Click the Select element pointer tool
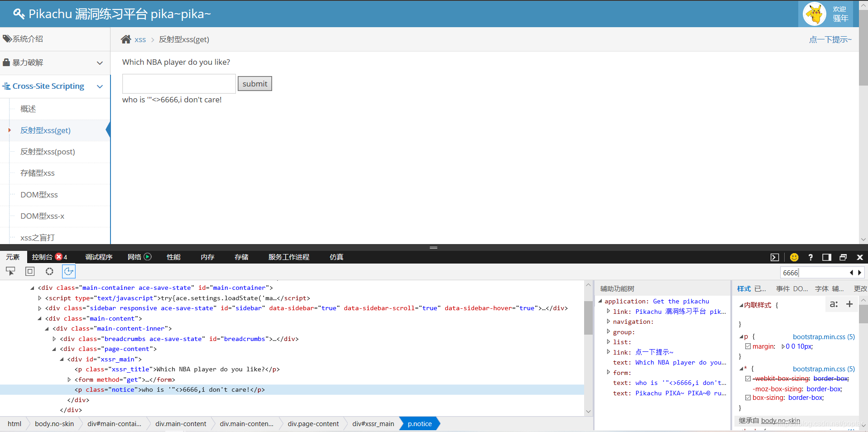Screen dimensions: 868x432 (x=10, y=271)
